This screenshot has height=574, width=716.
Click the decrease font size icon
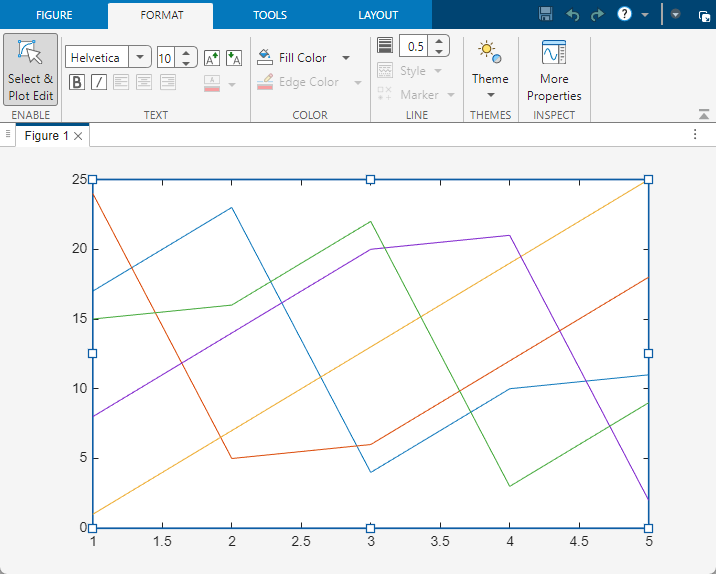(x=234, y=58)
